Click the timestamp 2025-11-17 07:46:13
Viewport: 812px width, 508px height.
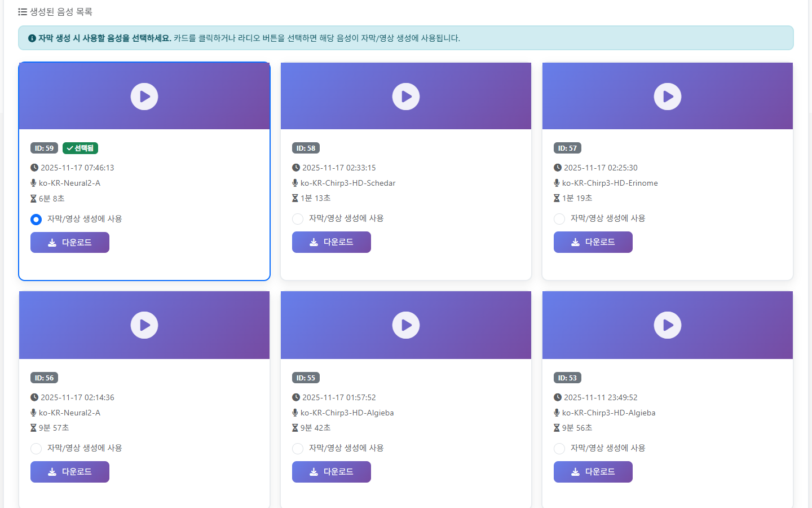[x=77, y=168]
